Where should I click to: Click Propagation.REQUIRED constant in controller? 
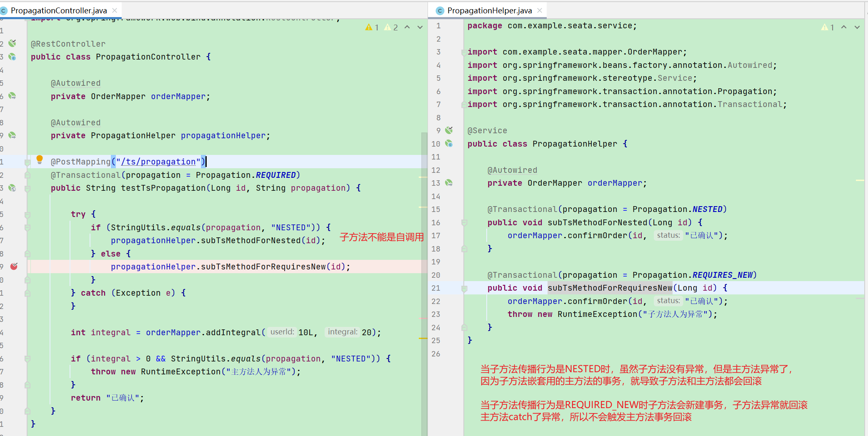click(246, 175)
